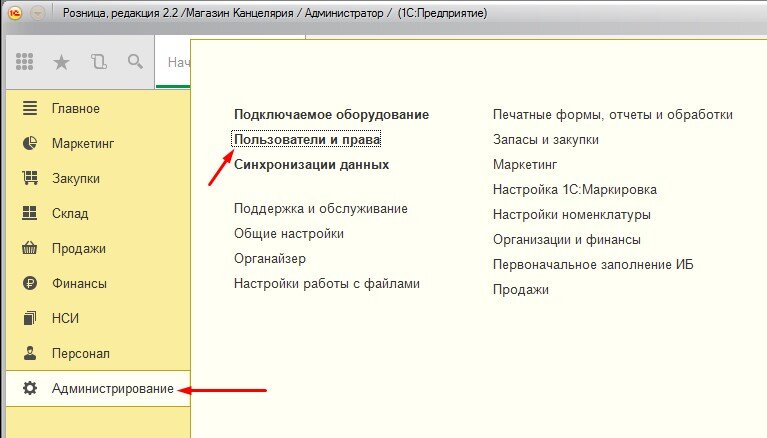Image resolution: width=767 pixels, height=438 pixels.
Task: Click the Маркетинг pie chart icon
Action: pyautogui.click(x=30, y=143)
